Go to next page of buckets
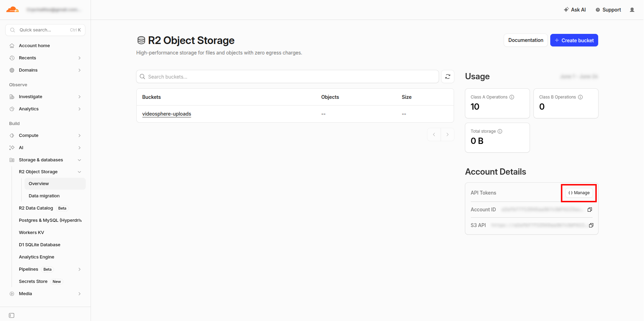The height and width of the screenshot is (321, 644). coord(447,134)
